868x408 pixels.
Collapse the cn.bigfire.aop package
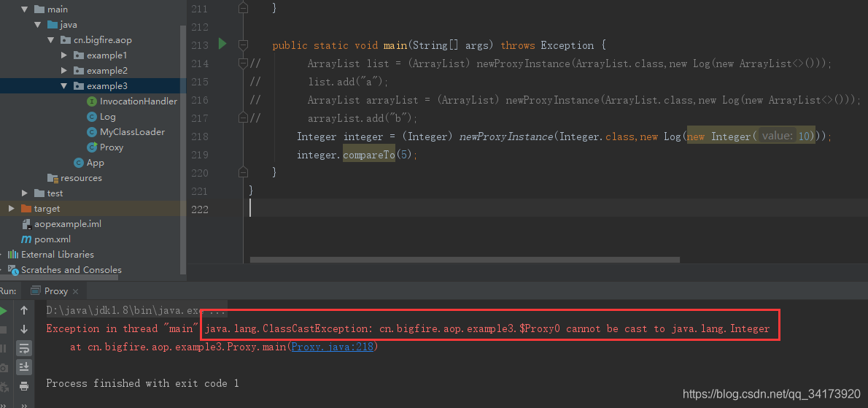51,40
